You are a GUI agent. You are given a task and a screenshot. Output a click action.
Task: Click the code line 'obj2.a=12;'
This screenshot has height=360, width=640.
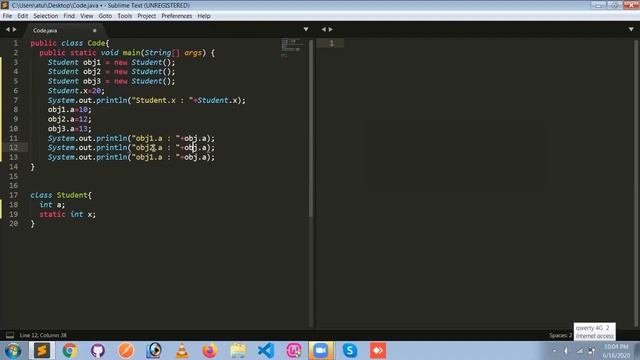[70, 119]
